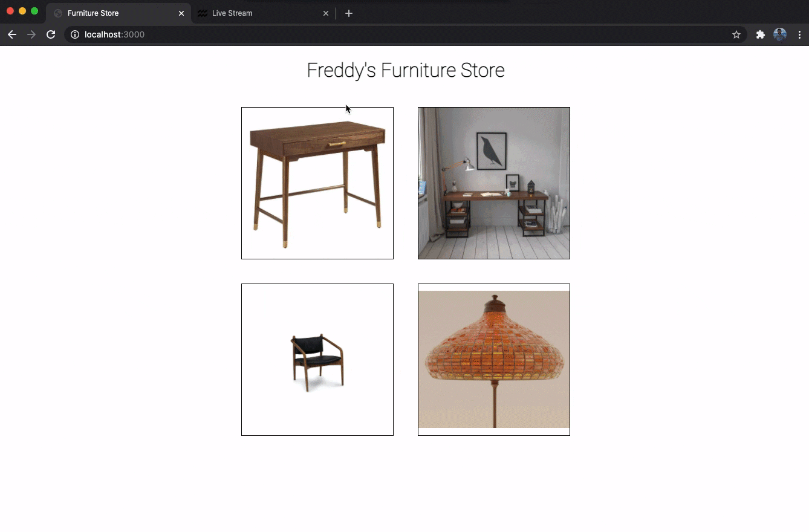Open the Chrome profile avatar
The image size is (809, 532).
coord(780,34)
